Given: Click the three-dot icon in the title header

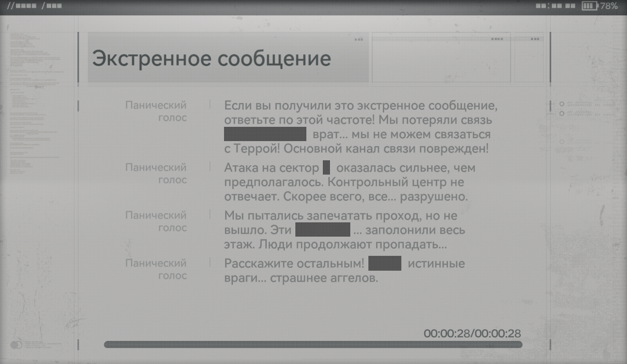Looking at the screenshot, I should (359, 40).
